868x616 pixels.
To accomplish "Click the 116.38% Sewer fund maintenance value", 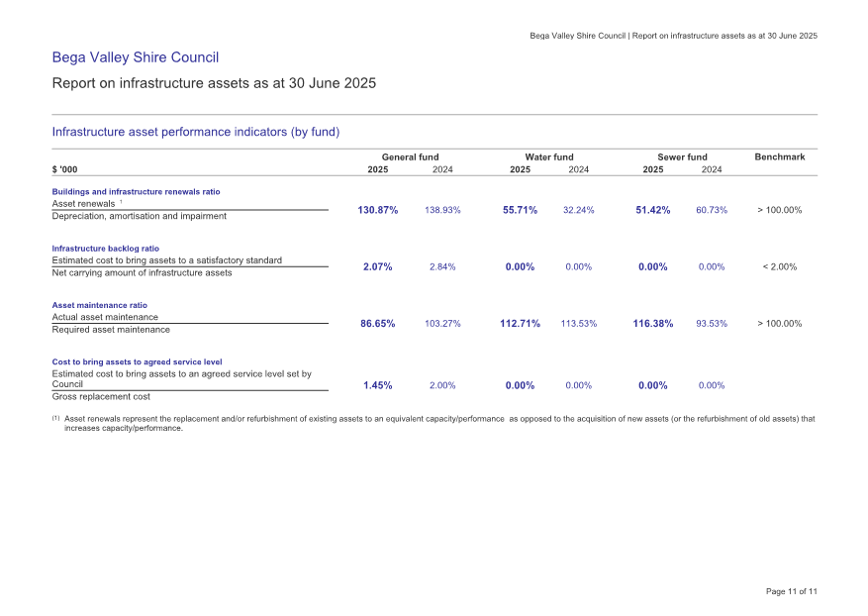I will [652, 324].
